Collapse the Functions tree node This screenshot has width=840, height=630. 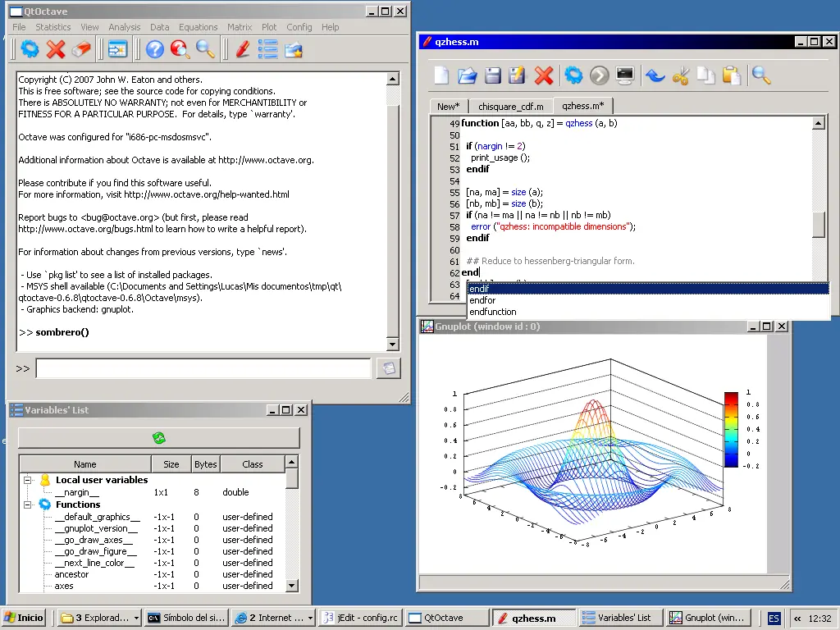[27, 504]
